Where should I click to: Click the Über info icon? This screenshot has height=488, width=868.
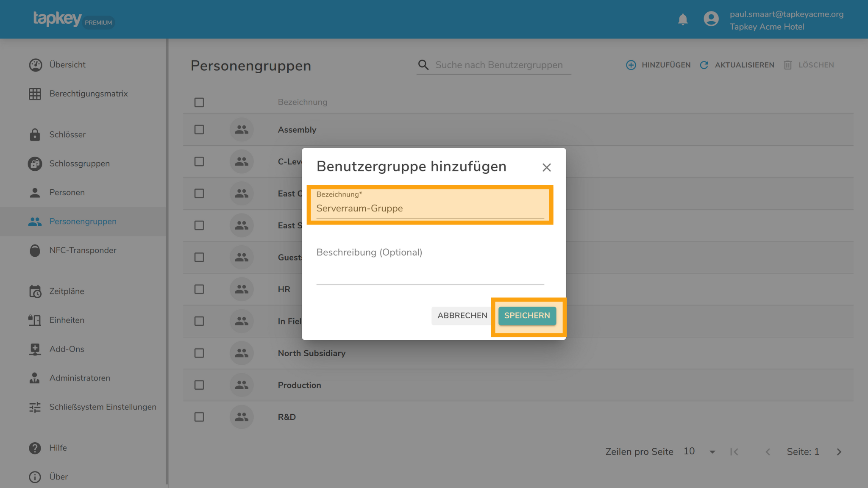click(35, 477)
